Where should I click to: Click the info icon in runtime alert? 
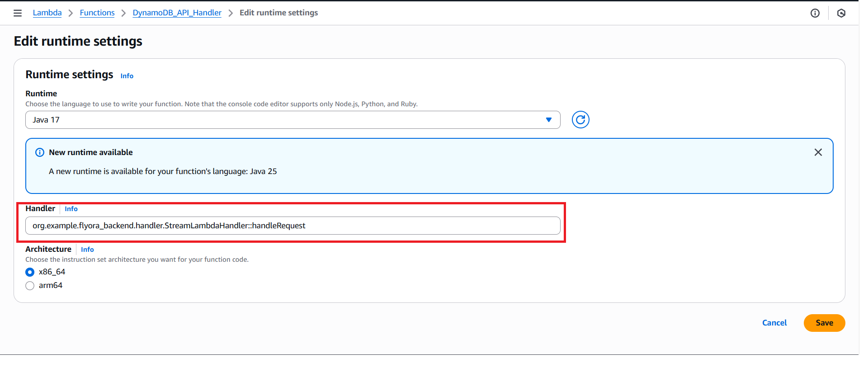click(x=40, y=152)
